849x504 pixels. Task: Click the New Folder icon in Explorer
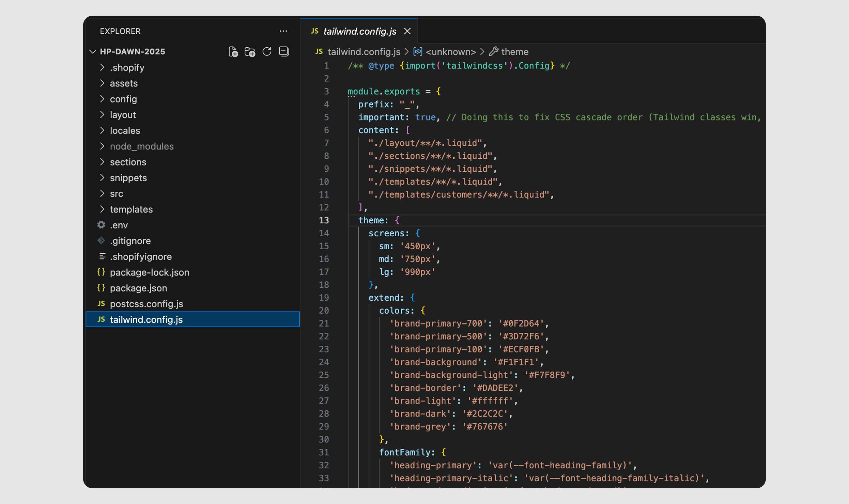250,52
